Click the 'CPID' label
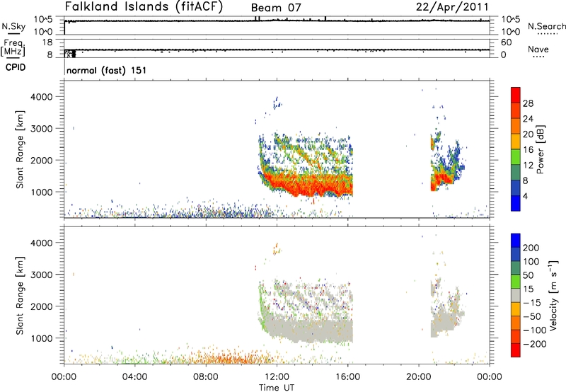The height and width of the screenshot is (392, 566). pos(16,67)
